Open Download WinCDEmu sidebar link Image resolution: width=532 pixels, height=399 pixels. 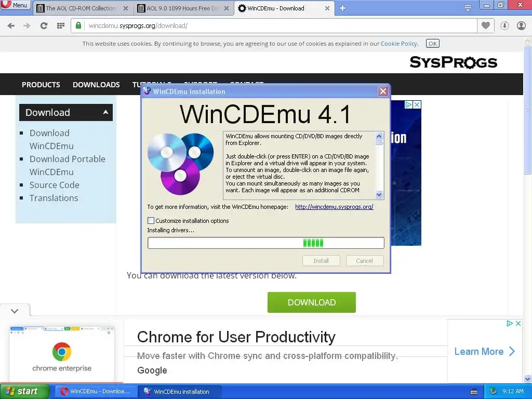pos(51,139)
